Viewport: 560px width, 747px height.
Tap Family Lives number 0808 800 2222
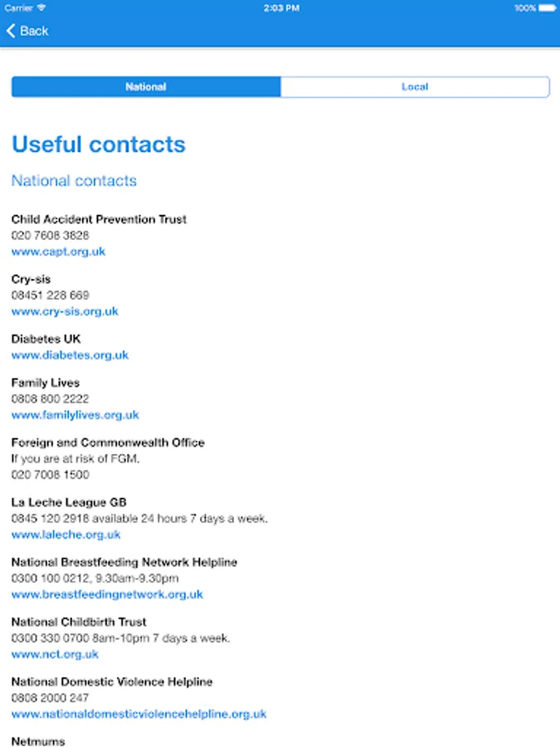click(50, 398)
